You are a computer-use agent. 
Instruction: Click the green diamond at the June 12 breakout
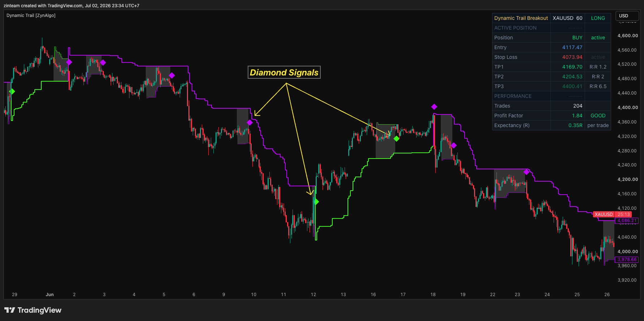click(316, 202)
